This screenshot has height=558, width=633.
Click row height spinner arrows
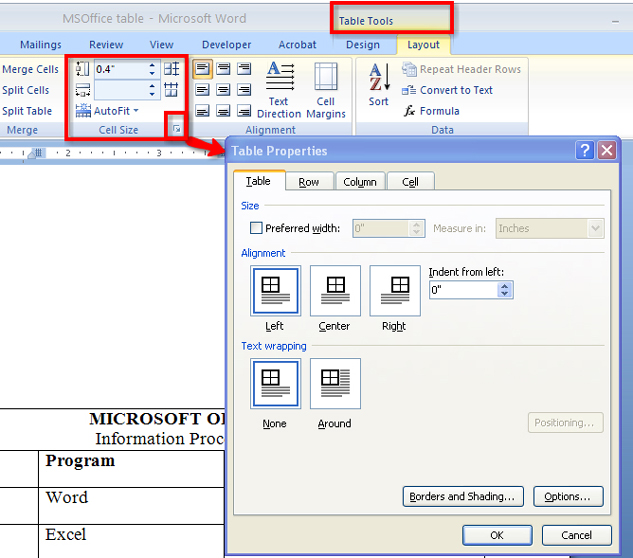152,69
